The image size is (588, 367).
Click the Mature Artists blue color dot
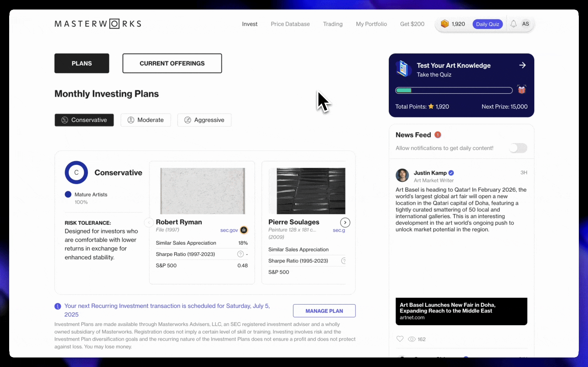click(x=68, y=194)
